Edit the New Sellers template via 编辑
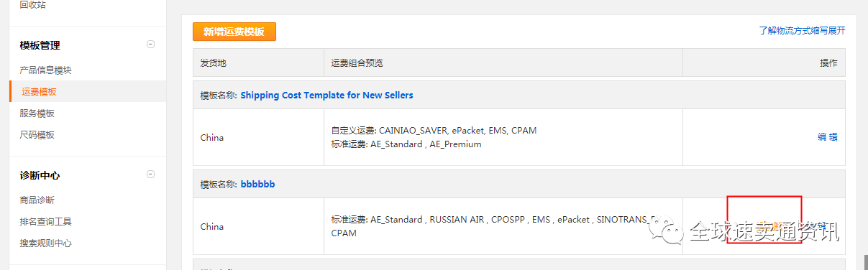The height and width of the screenshot is (270, 868). click(x=828, y=137)
